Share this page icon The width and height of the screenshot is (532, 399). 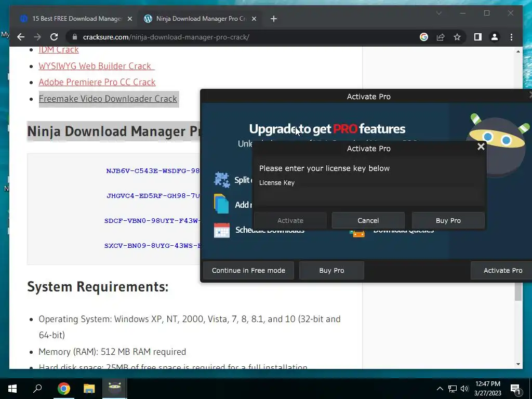click(441, 37)
